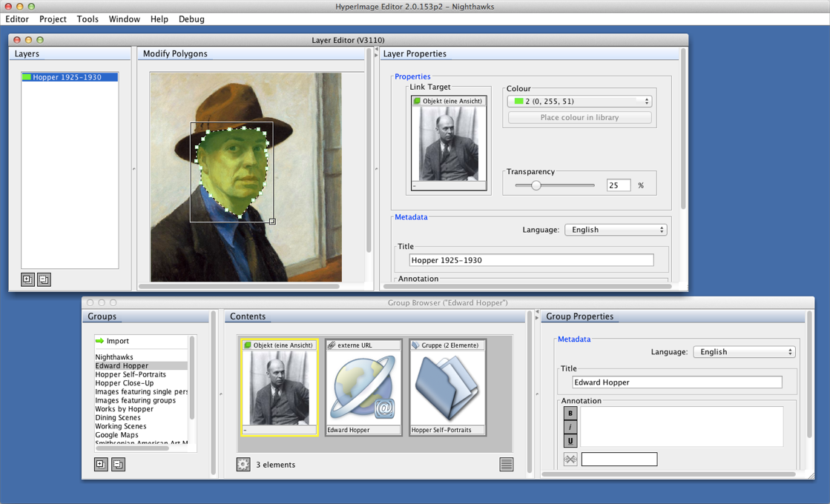
Task: Select the italic formatting icon in Group Properties
Action: (570, 427)
